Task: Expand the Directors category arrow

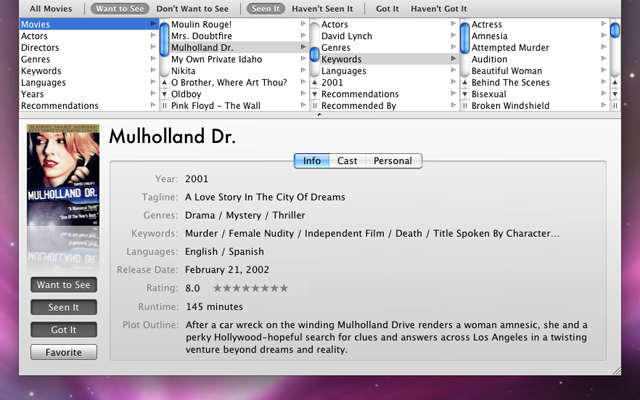Action: (x=153, y=47)
